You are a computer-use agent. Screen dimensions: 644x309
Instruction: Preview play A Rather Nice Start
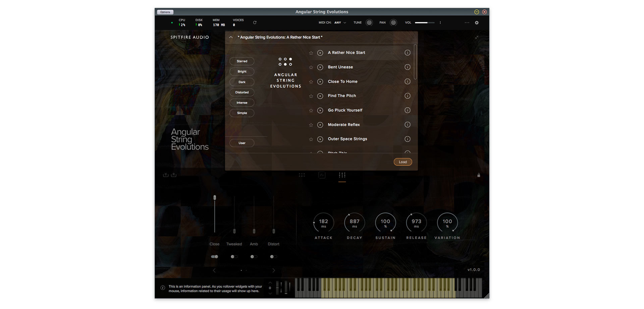point(320,53)
